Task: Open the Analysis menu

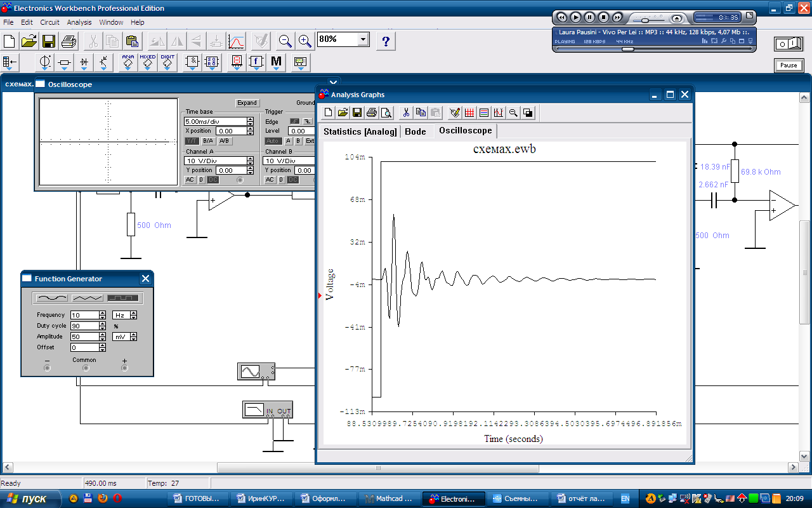Action: (x=79, y=22)
